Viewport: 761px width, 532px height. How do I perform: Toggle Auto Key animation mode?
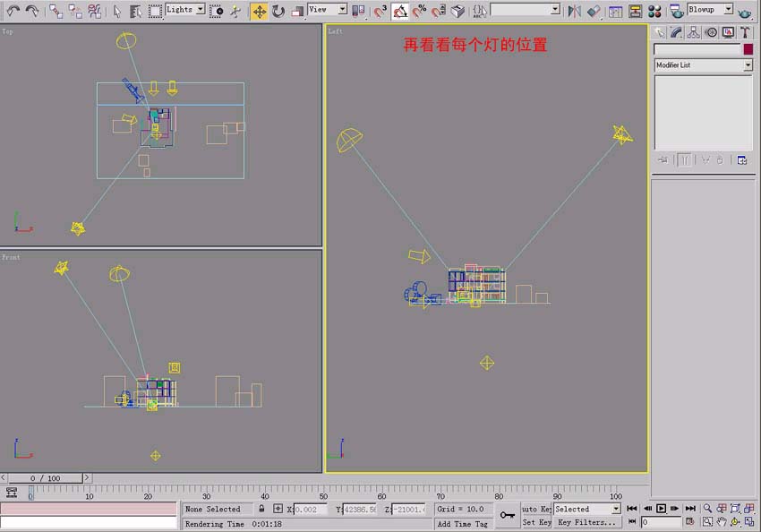point(536,509)
